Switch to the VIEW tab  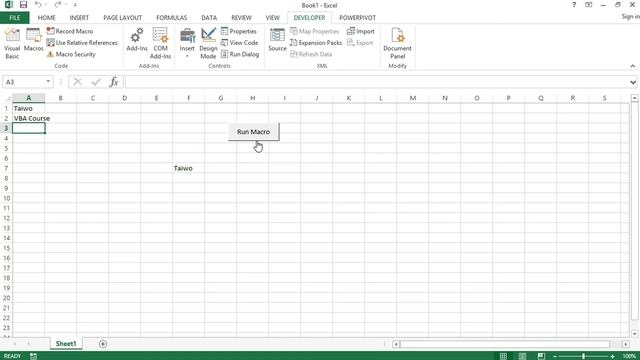pos(272,18)
